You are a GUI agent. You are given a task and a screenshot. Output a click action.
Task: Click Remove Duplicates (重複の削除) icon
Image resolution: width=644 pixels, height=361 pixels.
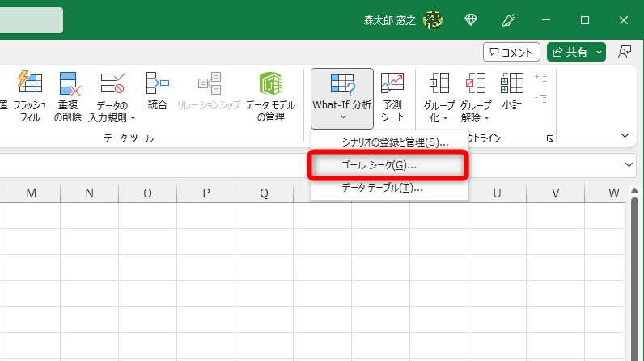point(69,83)
